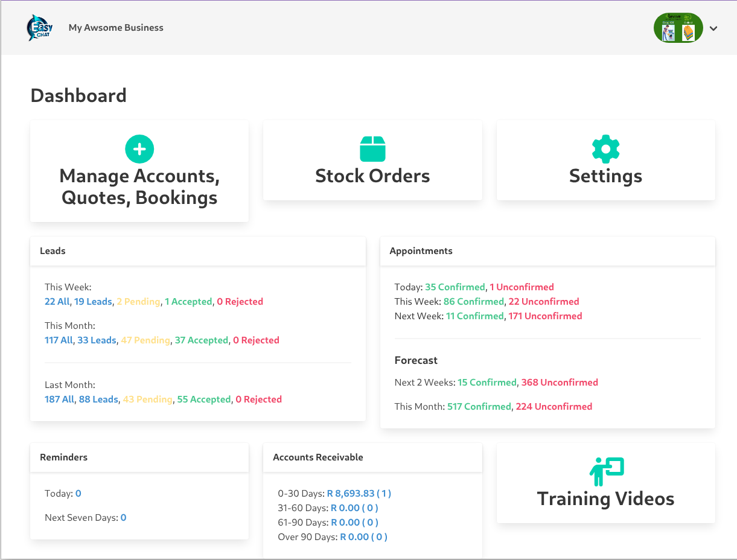Click the Appointments panel header
Image resolution: width=737 pixels, height=560 pixels.
[547, 251]
